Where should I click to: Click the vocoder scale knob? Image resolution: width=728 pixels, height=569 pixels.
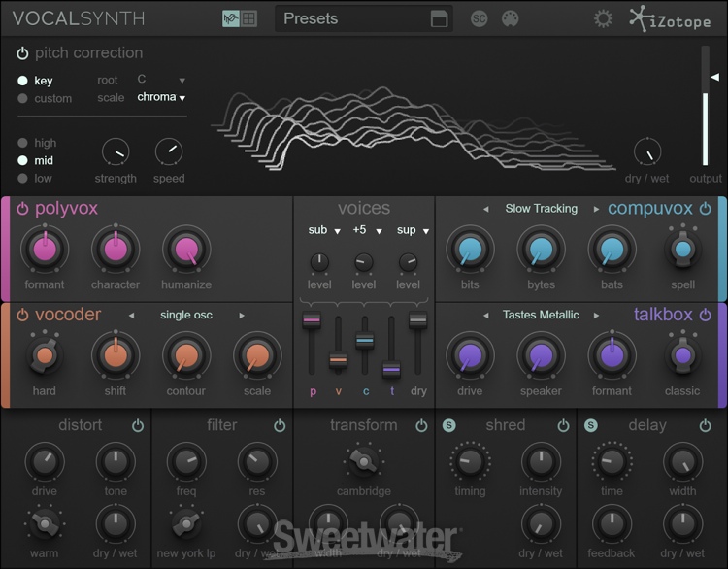pos(257,355)
